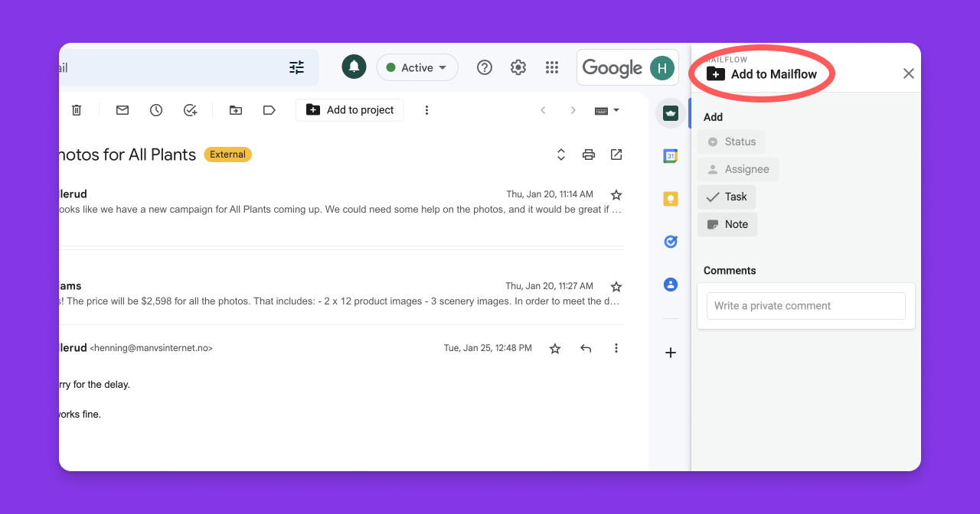Open the Google account avatar H
Viewport: 980px width, 514px height.
pos(662,68)
